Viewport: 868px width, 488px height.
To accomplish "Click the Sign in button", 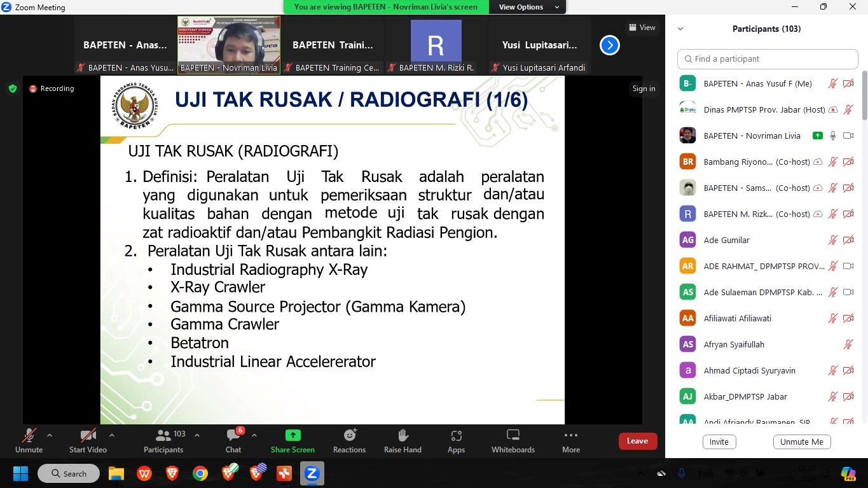I will click(644, 88).
